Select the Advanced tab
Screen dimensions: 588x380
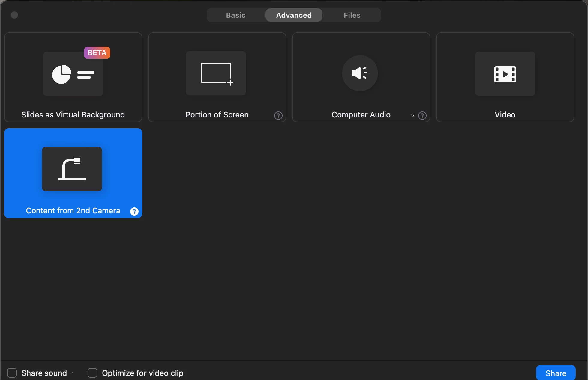294,15
